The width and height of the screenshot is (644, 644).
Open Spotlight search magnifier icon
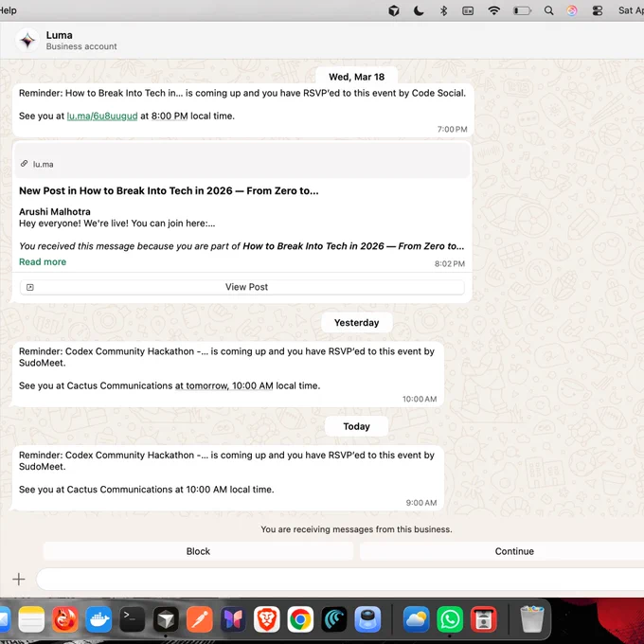coord(548,10)
